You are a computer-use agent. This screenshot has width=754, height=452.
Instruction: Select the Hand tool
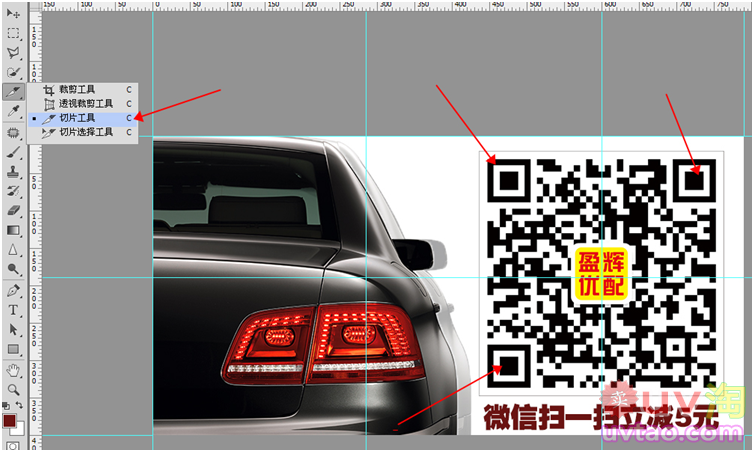point(13,369)
